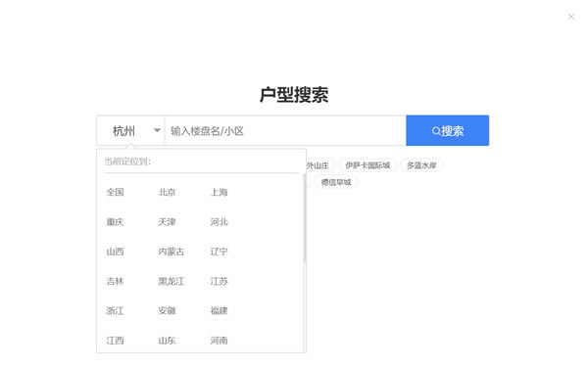Click the blue 搜索 button
The width and height of the screenshot is (588, 369).
click(448, 130)
